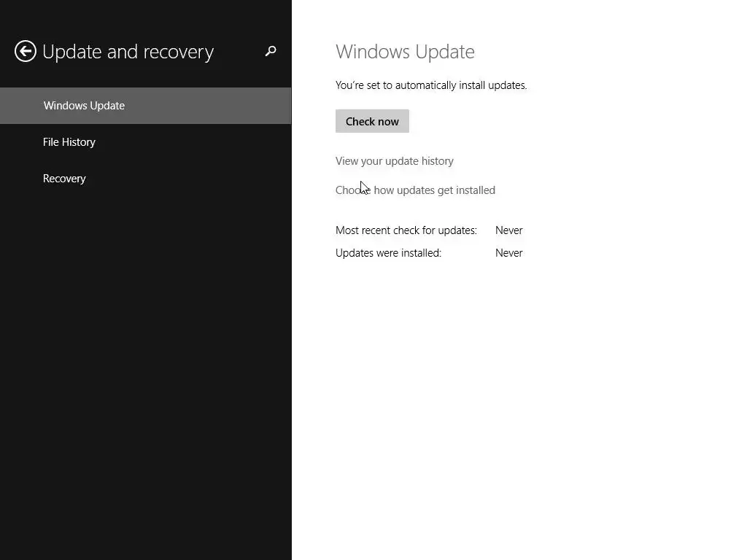Screen dimensions: 747x560
Task: Choose how updates get installed link
Action: point(415,190)
